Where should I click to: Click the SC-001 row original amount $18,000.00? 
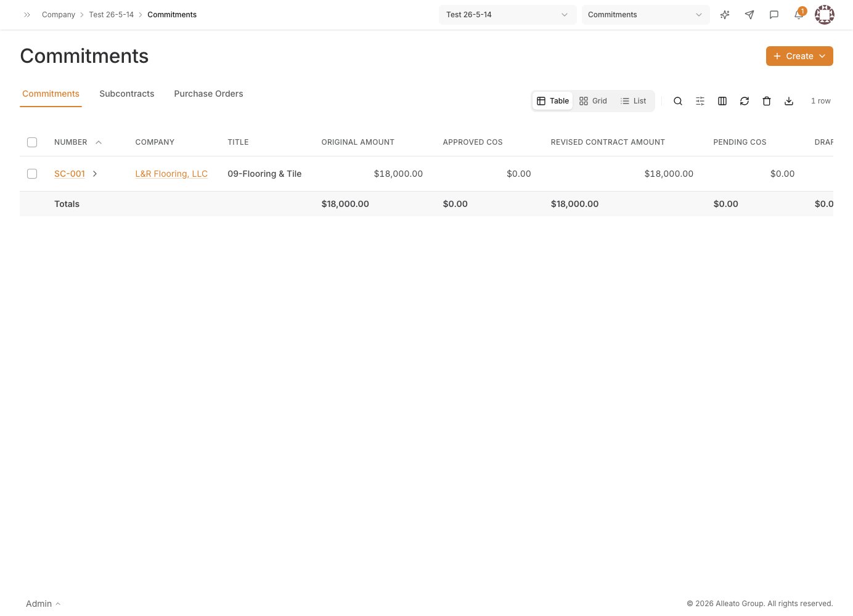pyautogui.click(x=398, y=174)
